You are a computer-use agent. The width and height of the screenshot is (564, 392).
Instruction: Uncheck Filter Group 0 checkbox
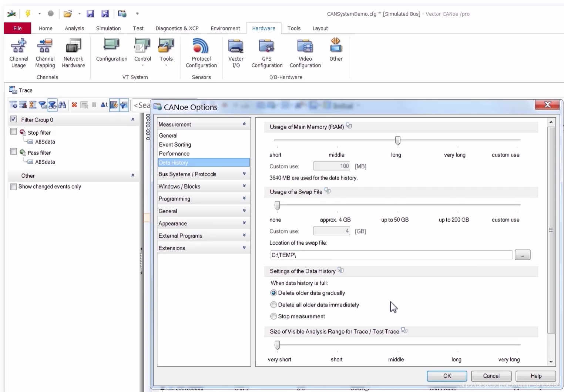coord(14,119)
